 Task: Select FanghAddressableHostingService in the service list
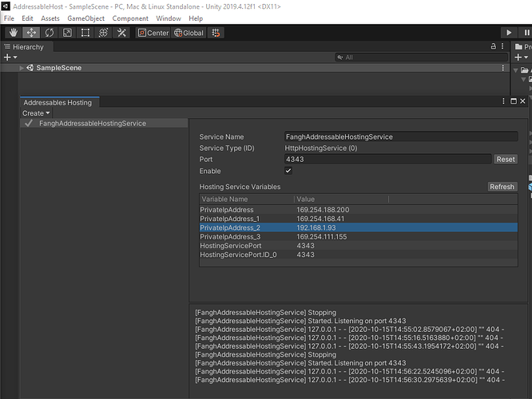[x=92, y=124]
